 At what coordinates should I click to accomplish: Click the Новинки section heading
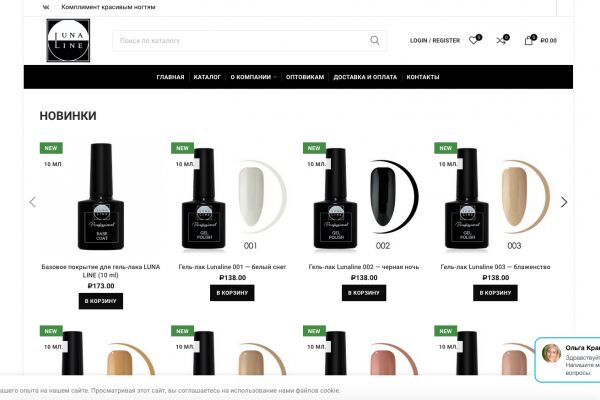coord(68,116)
